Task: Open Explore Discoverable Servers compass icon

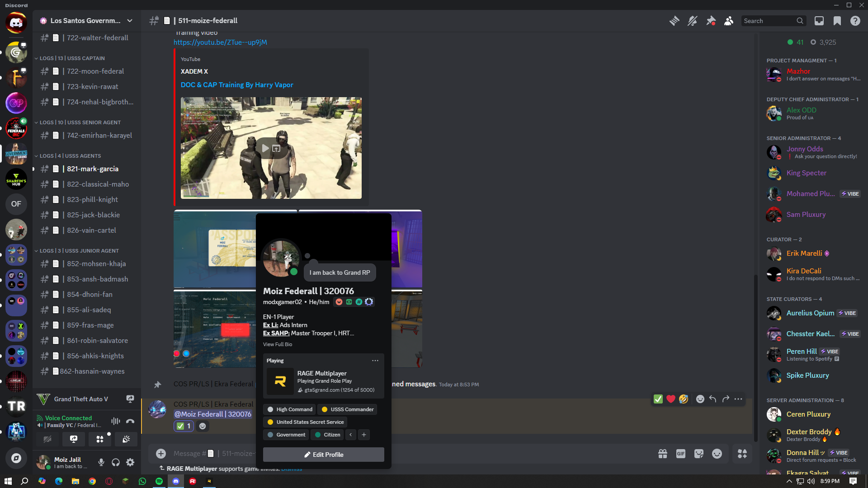Action: (x=16, y=458)
